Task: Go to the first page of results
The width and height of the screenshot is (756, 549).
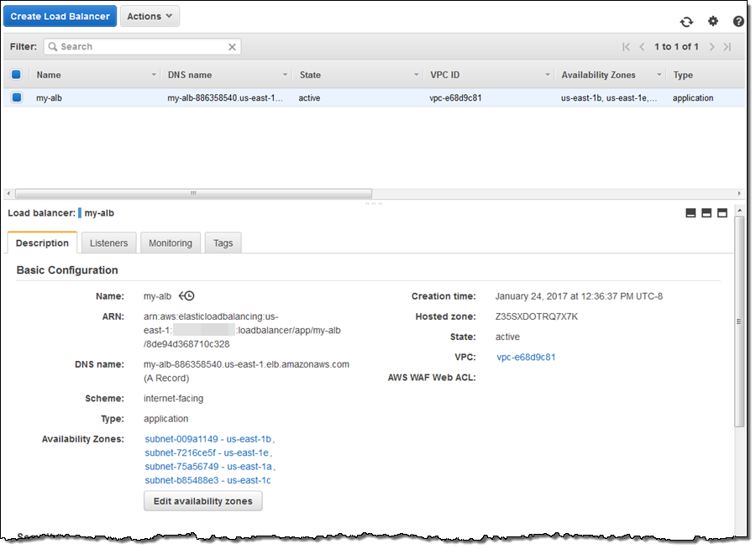Action: click(626, 47)
